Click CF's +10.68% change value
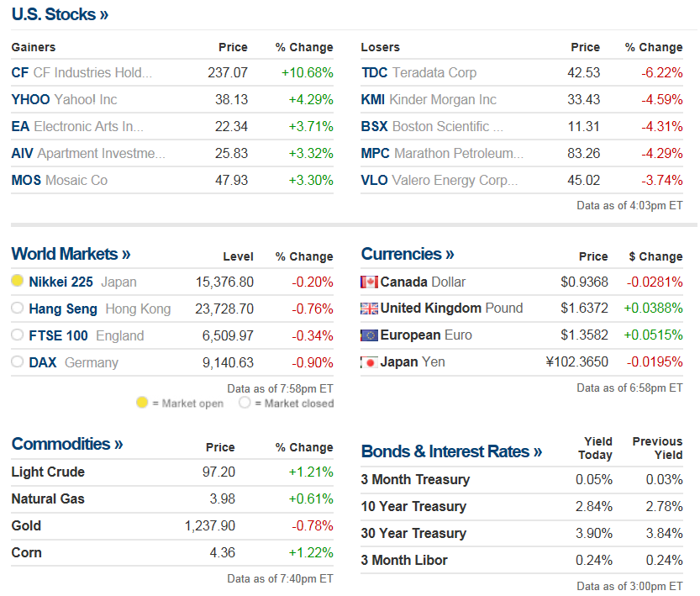This screenshot has width=700, height=596. point(308,73)
